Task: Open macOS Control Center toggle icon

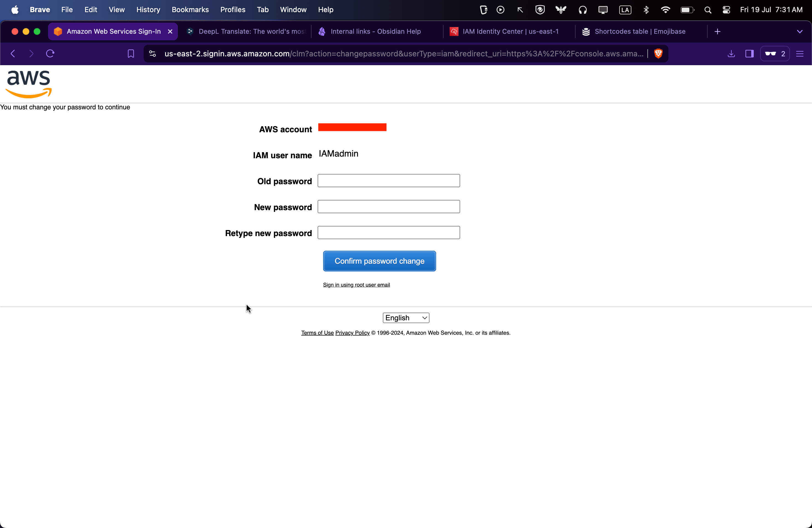Action: 726,10
